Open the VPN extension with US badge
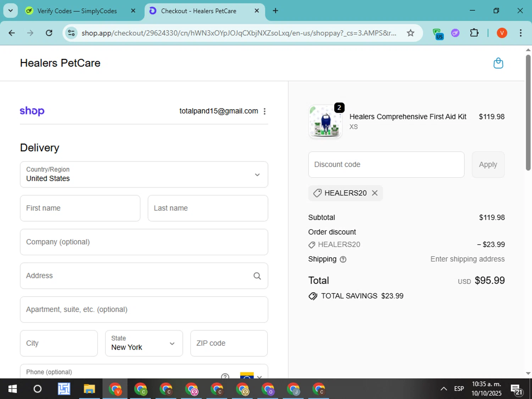 [x=438, y=34]
